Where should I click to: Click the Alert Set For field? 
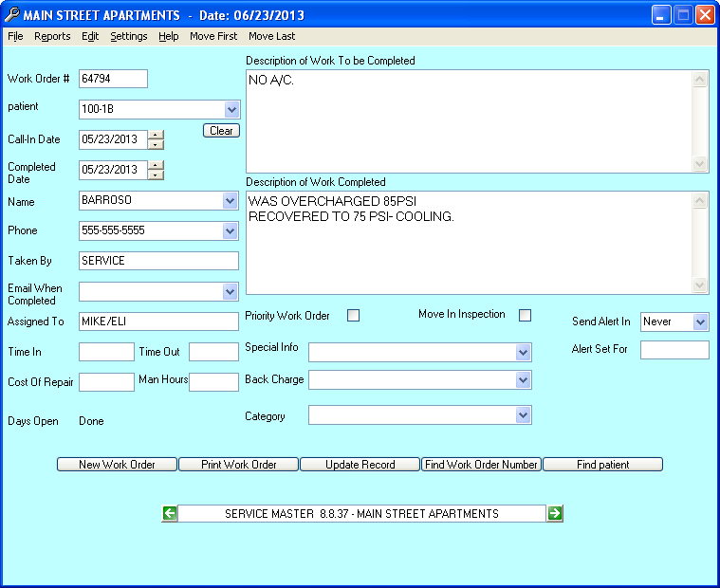675,350
